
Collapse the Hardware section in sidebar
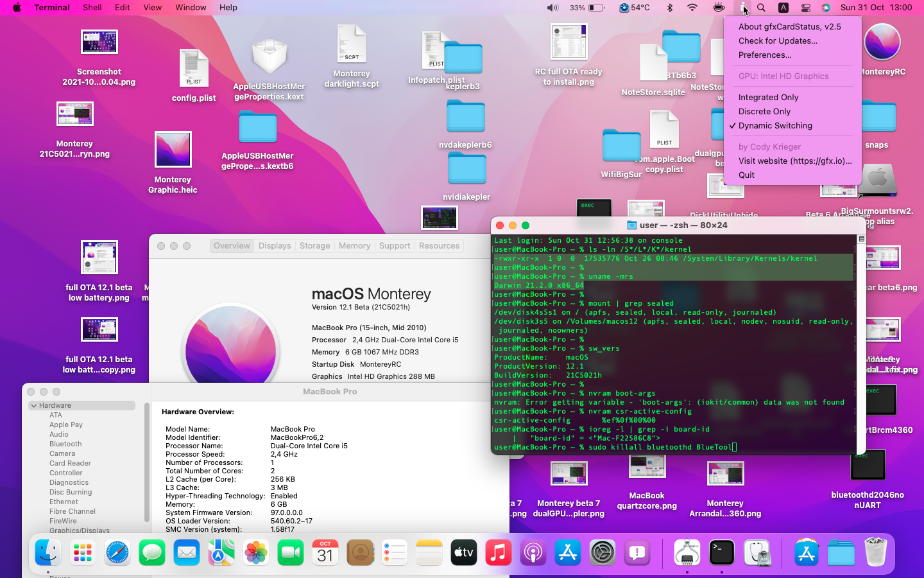pos(33,405)
